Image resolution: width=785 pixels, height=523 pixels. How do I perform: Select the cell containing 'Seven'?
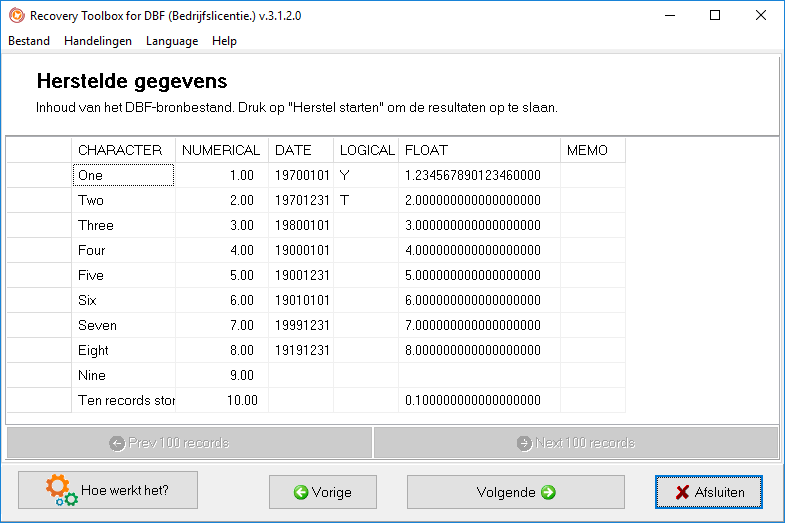124,325
